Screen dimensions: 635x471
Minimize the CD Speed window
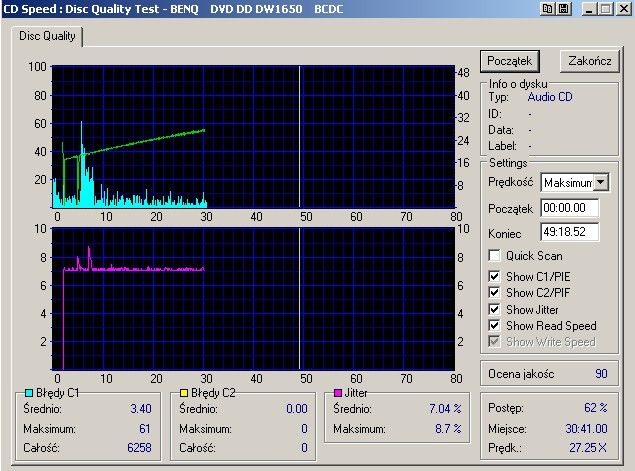tap(589, 9)
